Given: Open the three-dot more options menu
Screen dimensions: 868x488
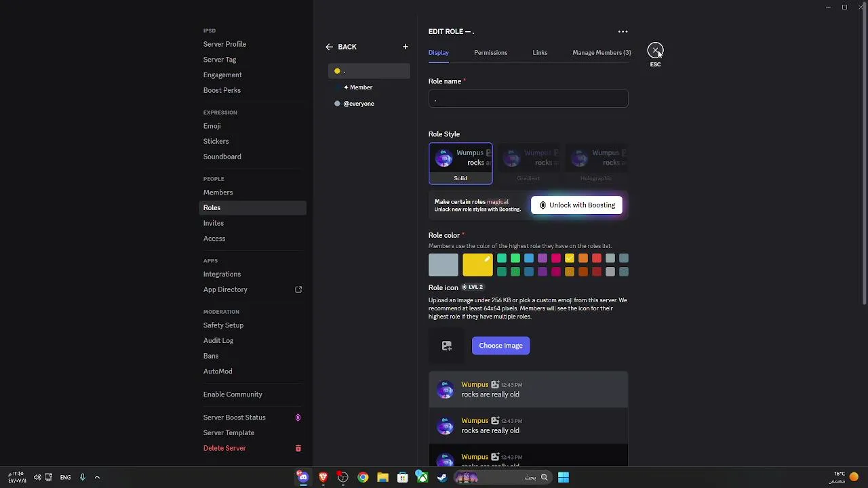Looking at the screenshot, I should coord(623,31).
